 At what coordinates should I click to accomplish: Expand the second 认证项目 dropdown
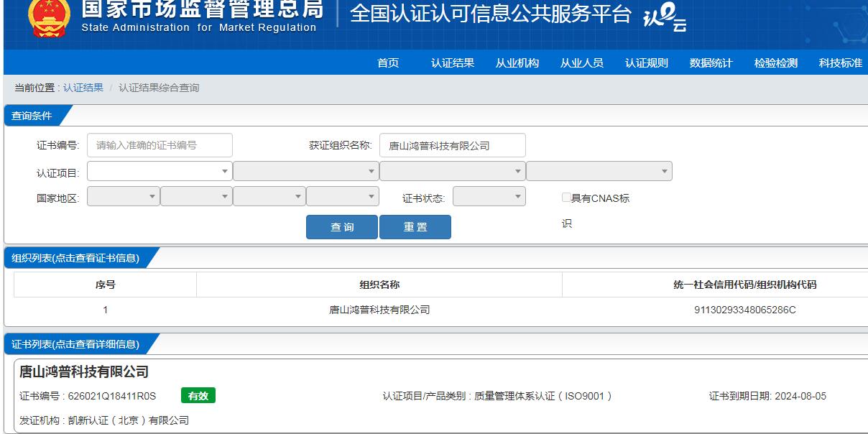tap(306, 171)
